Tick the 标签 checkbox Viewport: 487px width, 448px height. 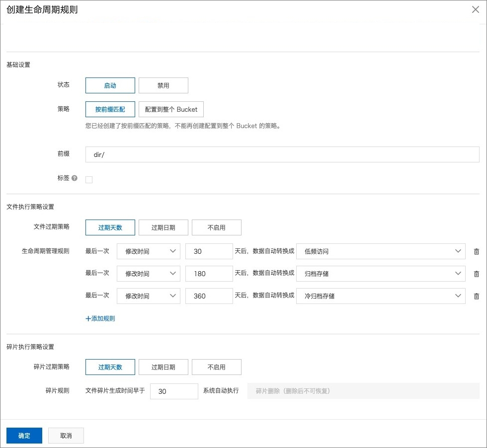(x=89, y=180)
